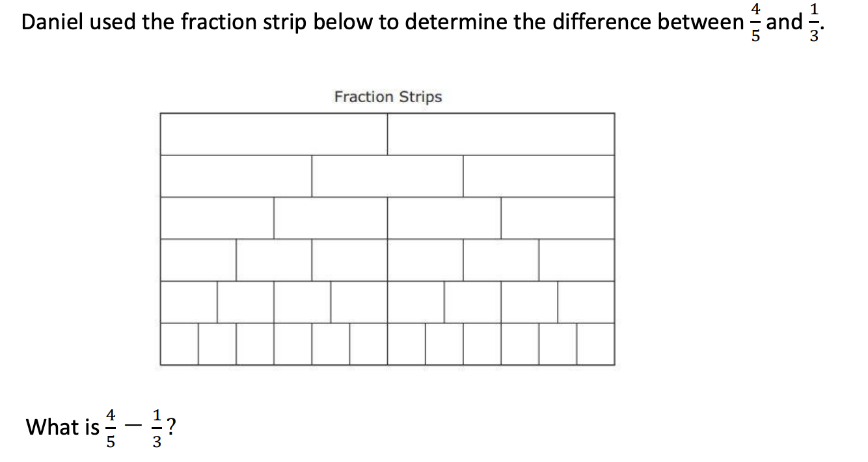Click the first piece in the sixths strip
The width and height of the screenshot is (868, 462).
point(198,260)
